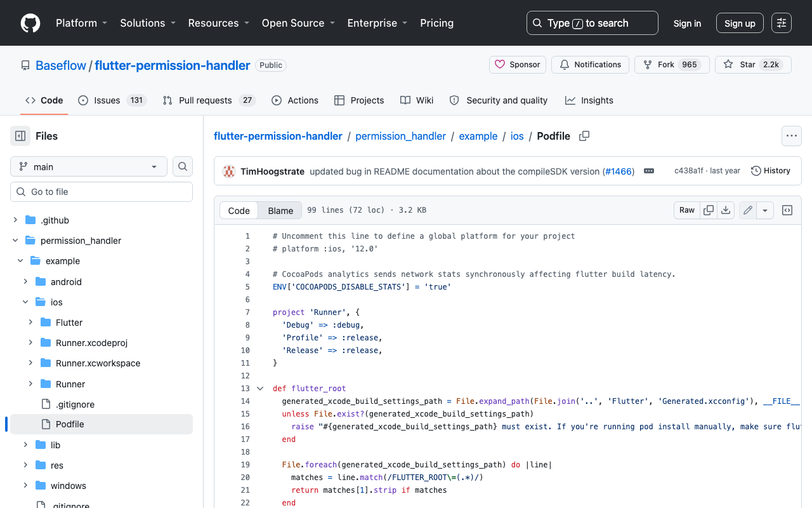The width and height of the screenshot is (812, 508).
Task: Open the Issues tab
Action: (112, 100)
